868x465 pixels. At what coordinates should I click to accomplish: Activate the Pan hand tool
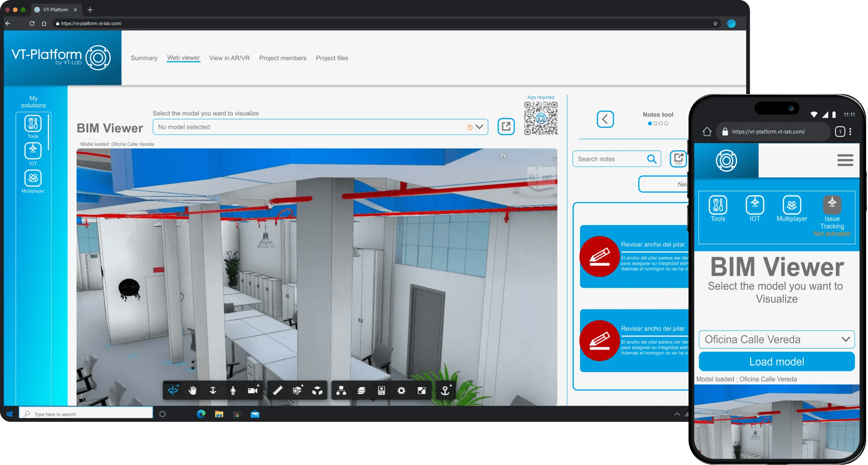[193, 390]
